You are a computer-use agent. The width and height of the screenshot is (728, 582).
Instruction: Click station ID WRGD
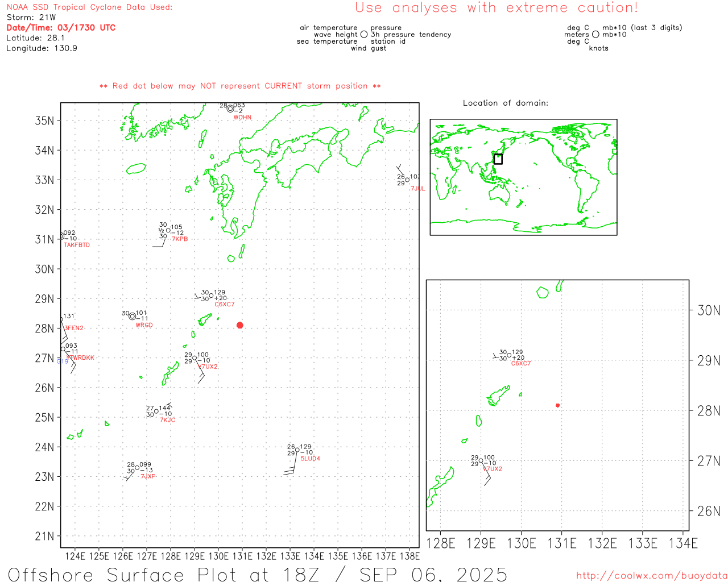pyautogui.click(x=144, y=325)
